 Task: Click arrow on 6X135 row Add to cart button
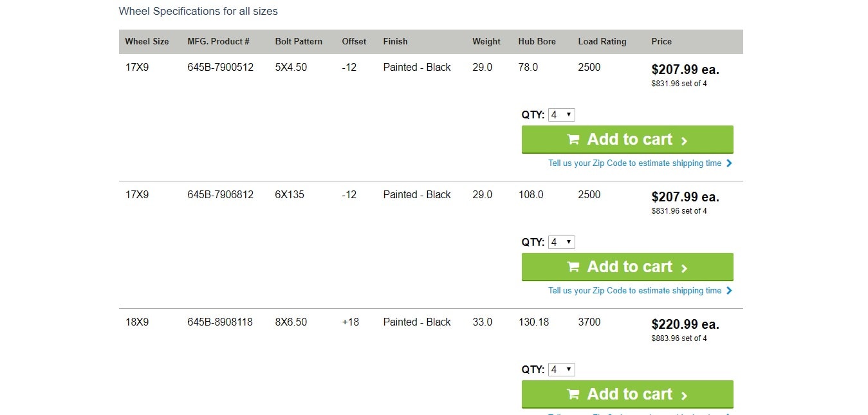point(684,268)
